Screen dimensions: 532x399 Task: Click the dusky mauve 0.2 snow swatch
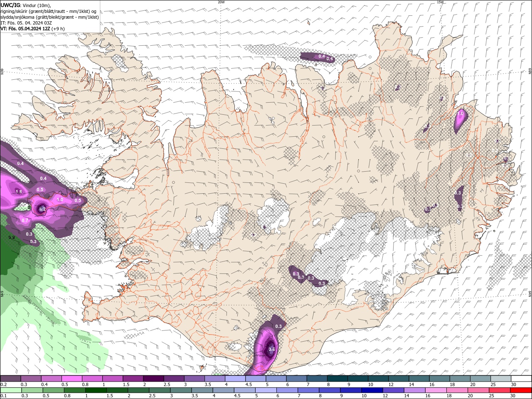[10, 379]
